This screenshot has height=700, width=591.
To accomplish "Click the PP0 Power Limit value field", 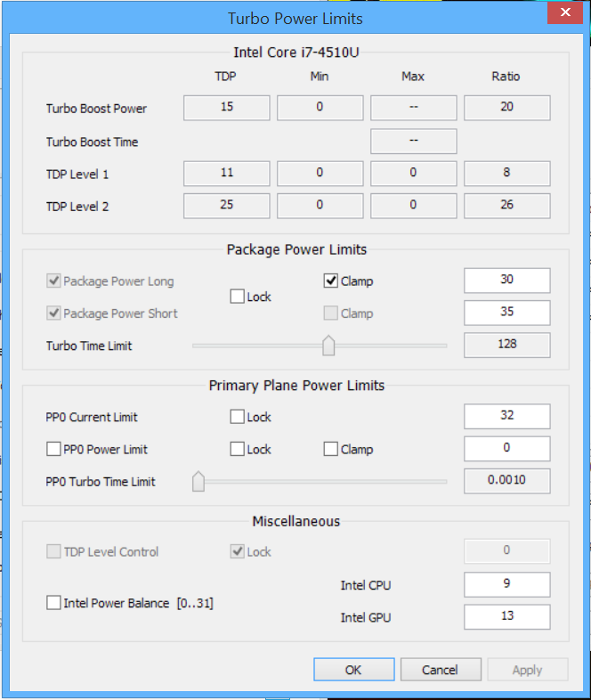I will coord(507,448).
